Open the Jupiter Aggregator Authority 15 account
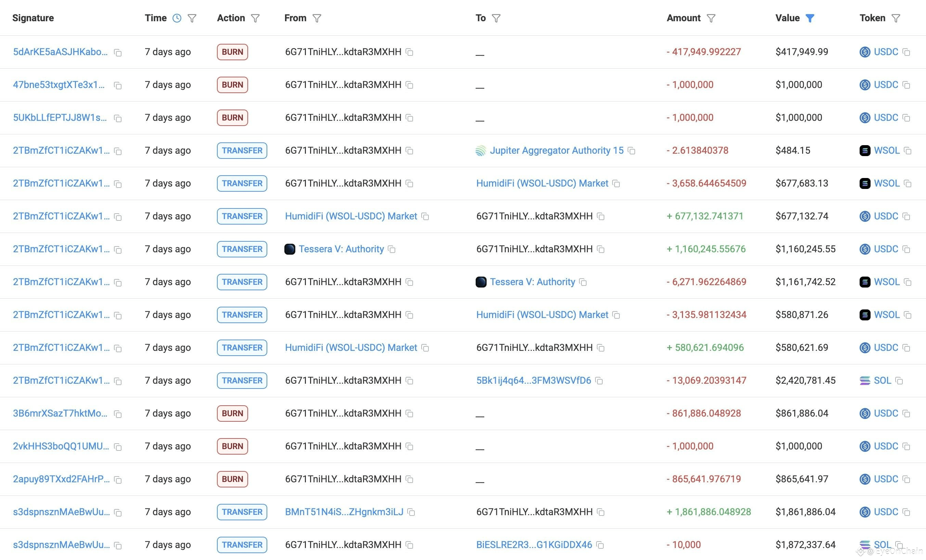Viewport: 926px width, 560px height. point(556,151)
